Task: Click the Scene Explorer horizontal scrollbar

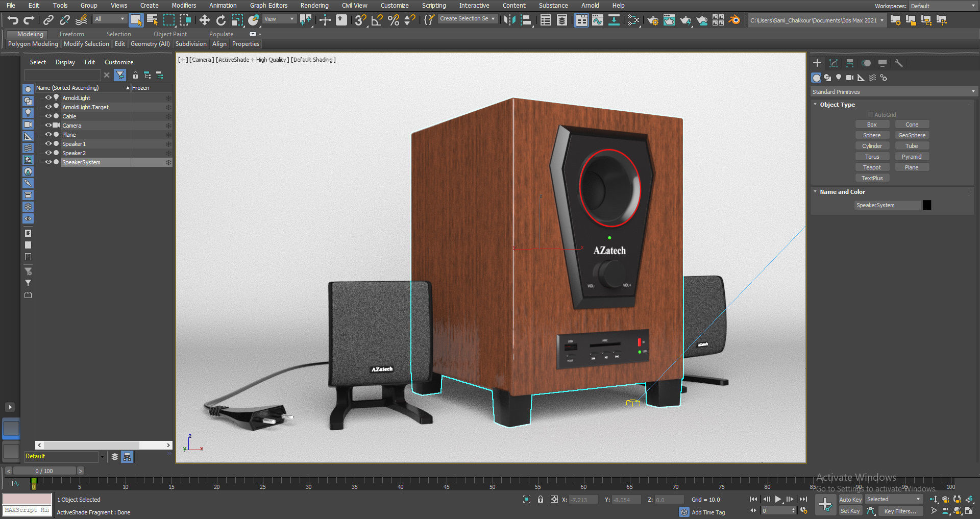Action: 104,445
